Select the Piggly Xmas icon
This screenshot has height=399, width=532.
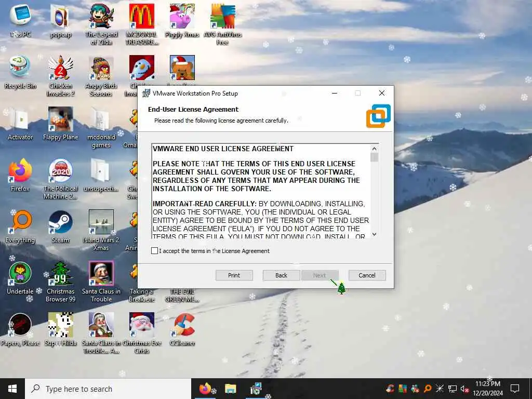182,21
